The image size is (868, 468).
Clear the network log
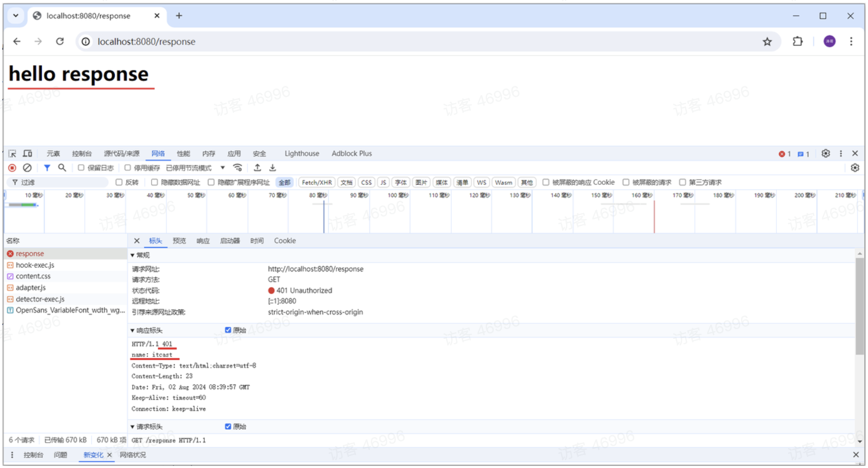[x=27, y=168]
